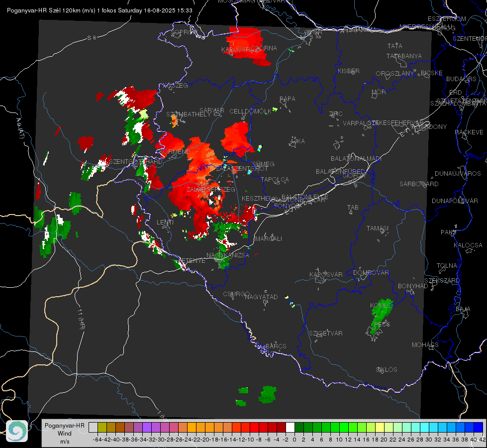Click the DUNAUJVAROS city label
This screenshot has width=487, height=448.
coord(458,174)
